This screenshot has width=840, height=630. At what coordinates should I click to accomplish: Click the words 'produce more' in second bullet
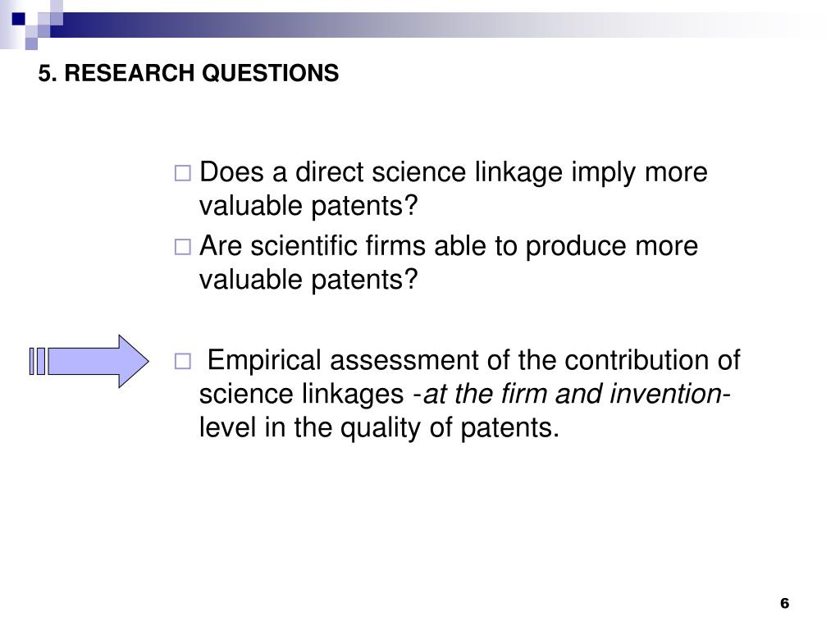[x=612, y=247]
